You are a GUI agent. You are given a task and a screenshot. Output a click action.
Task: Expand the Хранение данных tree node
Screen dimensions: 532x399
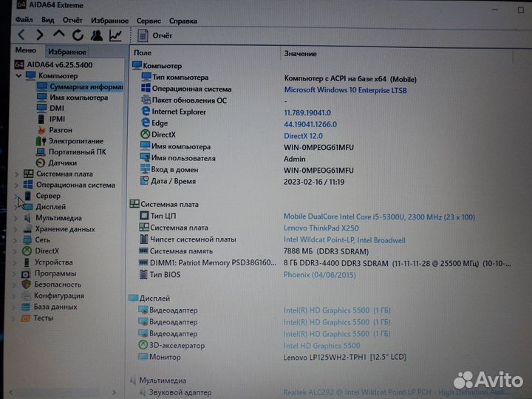16,229
